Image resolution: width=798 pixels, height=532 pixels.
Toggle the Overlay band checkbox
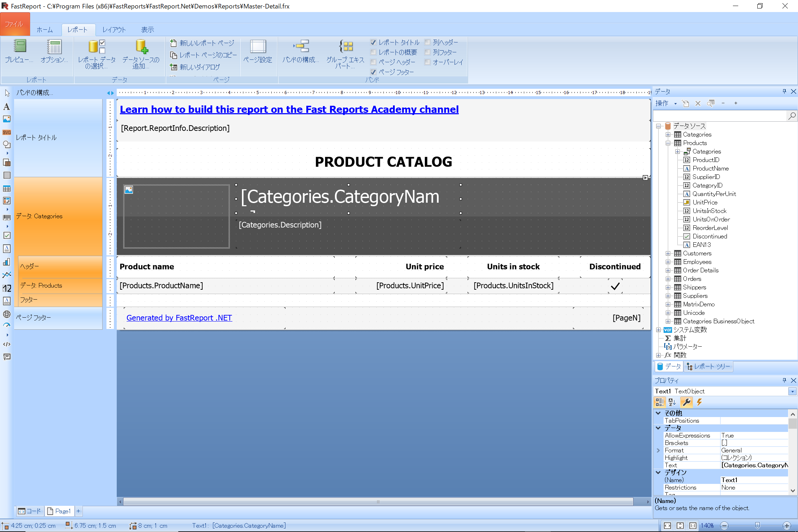427,62
